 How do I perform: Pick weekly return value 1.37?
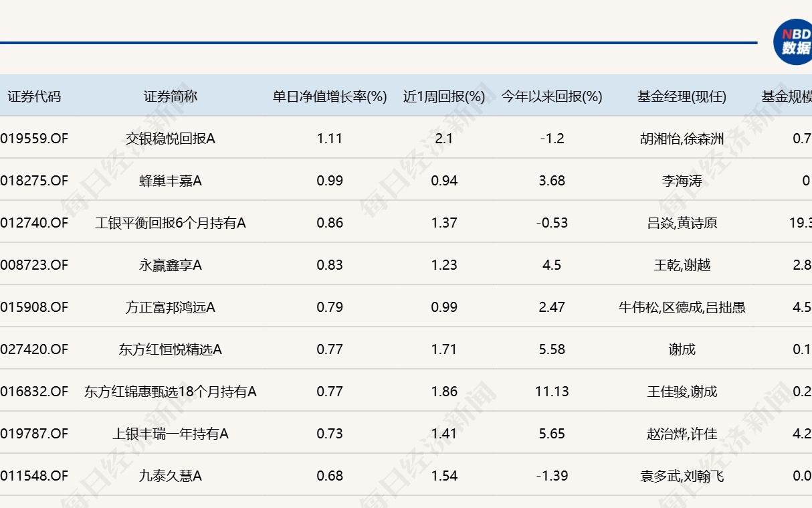click(x=444, y=223)
